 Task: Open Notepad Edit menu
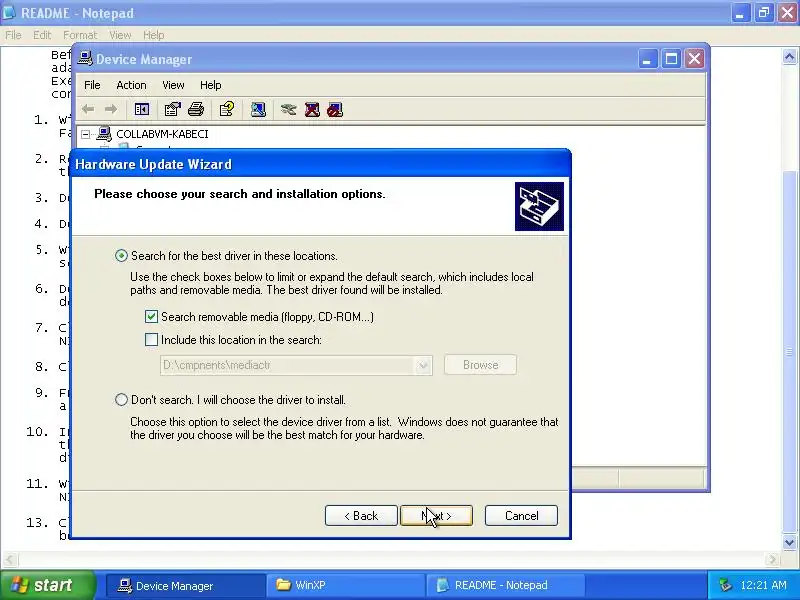coord(42,35)
